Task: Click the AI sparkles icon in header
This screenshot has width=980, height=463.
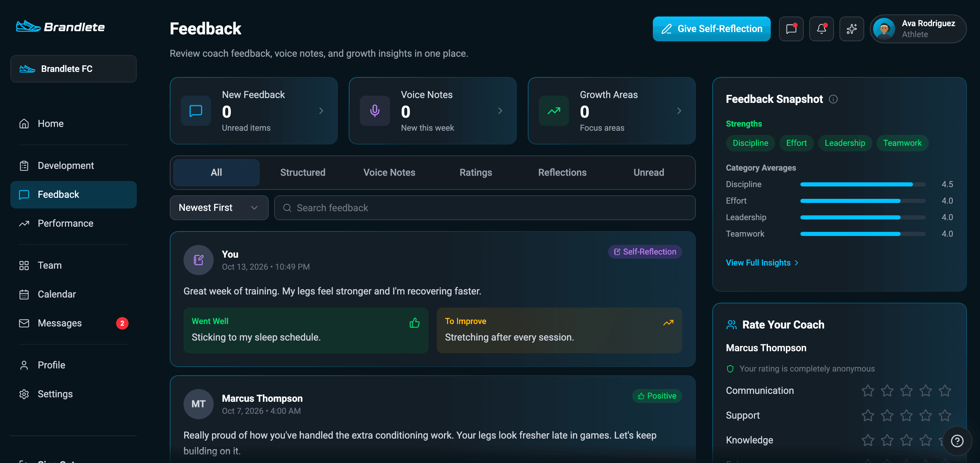Action: 851,29
